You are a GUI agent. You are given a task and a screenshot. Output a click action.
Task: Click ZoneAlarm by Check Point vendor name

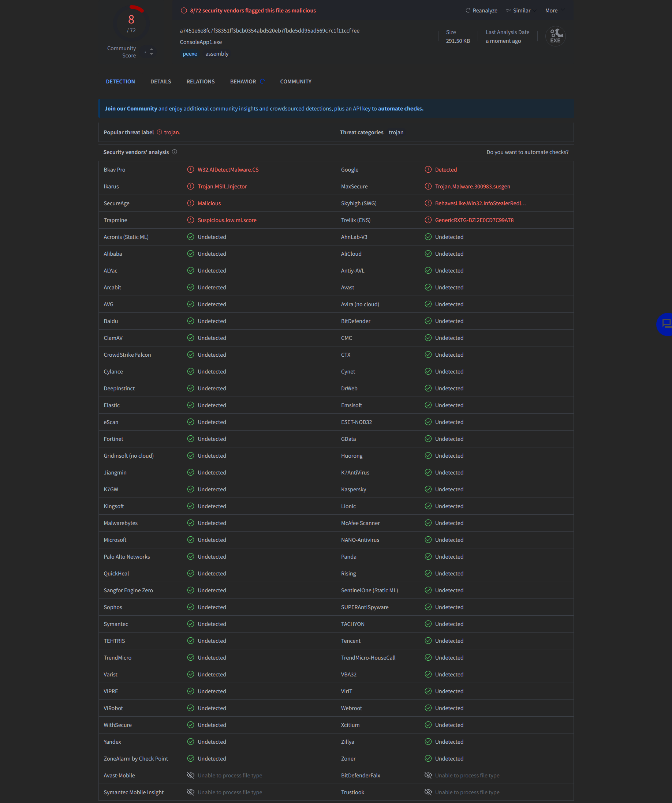pos(136,758)
